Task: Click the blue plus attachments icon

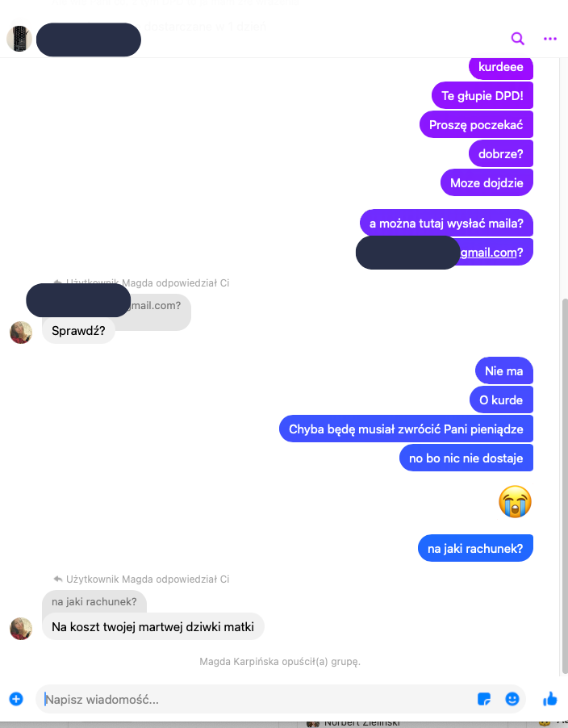Action: pos(16,699)
